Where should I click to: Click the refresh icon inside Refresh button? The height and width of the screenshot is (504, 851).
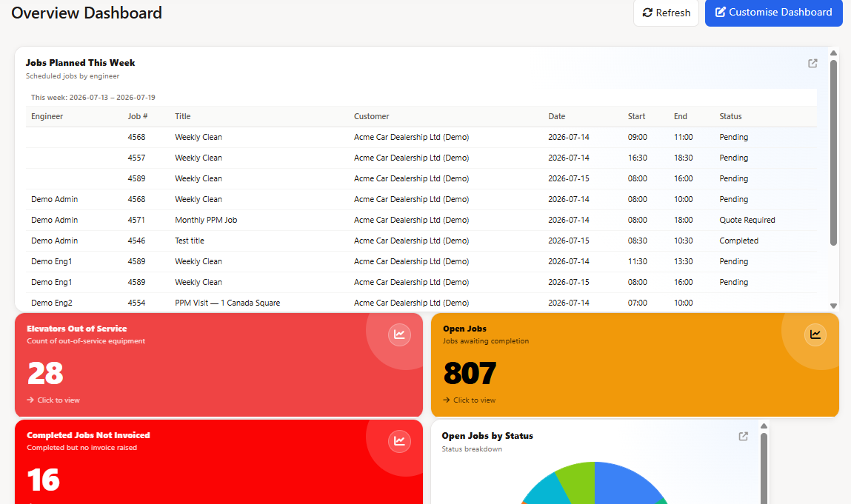tap(647, 13)
